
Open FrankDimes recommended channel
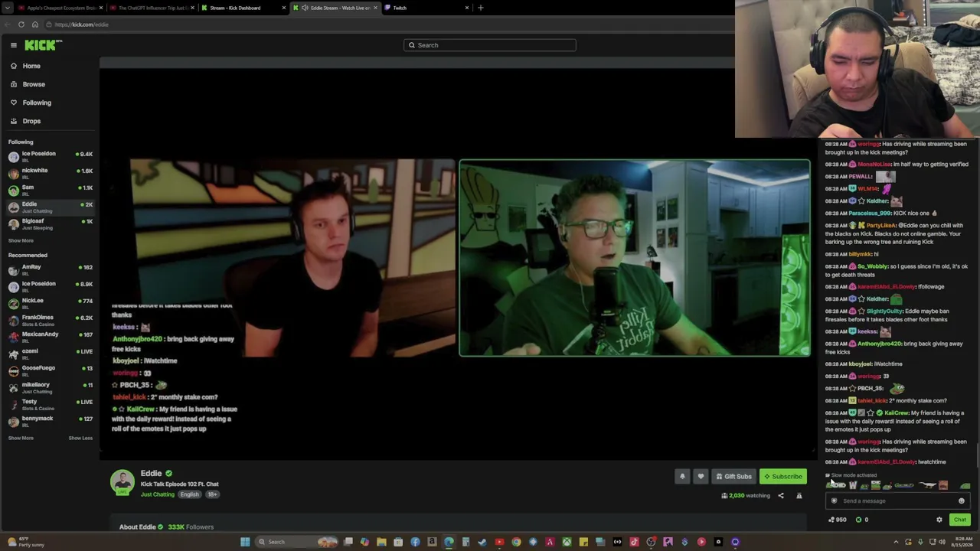(50, 320)
